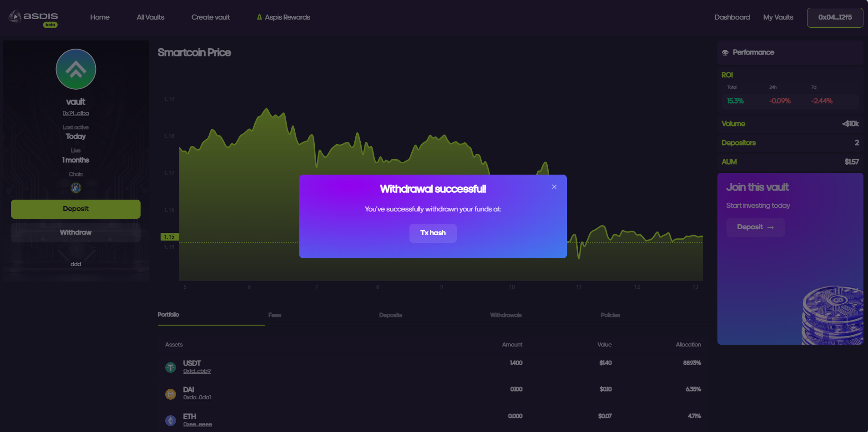Open wallet menu 0x04...12f5
This screenshot has width=868, height=432.
pyautogui.click(x=835, y=17)
